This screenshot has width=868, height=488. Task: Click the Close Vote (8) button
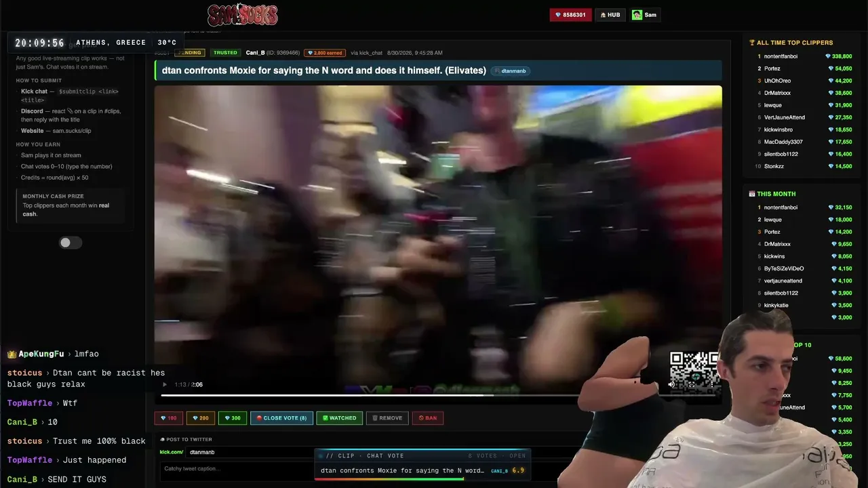tap(281, 418)
